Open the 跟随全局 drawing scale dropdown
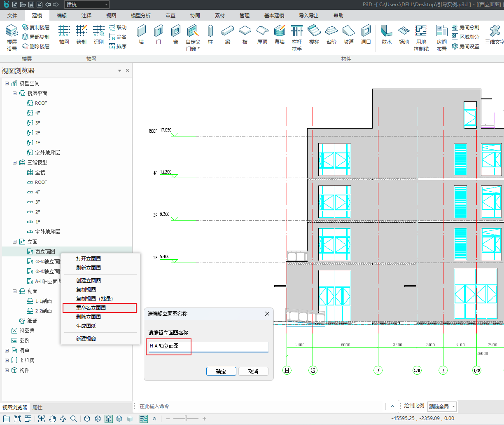This screenshot has width=504, height=425. point(442,406)
